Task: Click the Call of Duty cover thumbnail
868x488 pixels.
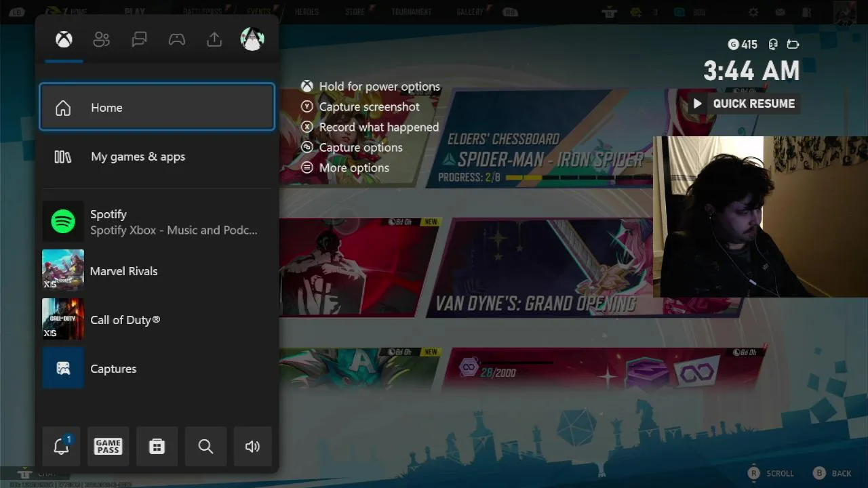Action: pyautogui.click(x=63, y=319)
